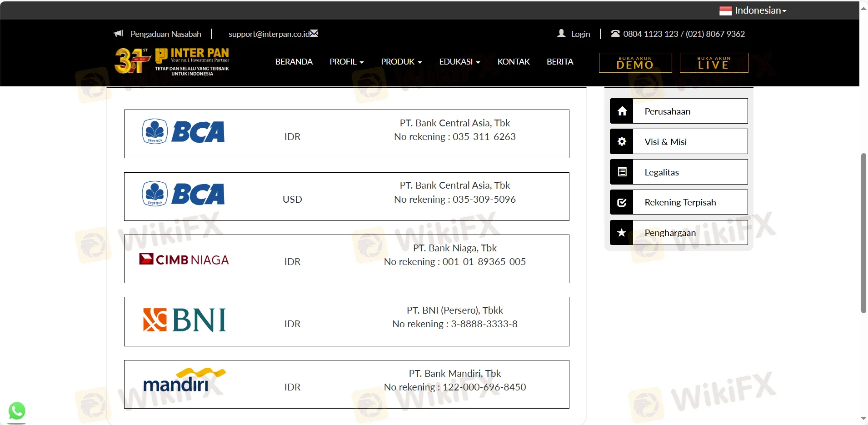Open the Indonesian language dropdown
868x425 pixels.
point(761,10)
